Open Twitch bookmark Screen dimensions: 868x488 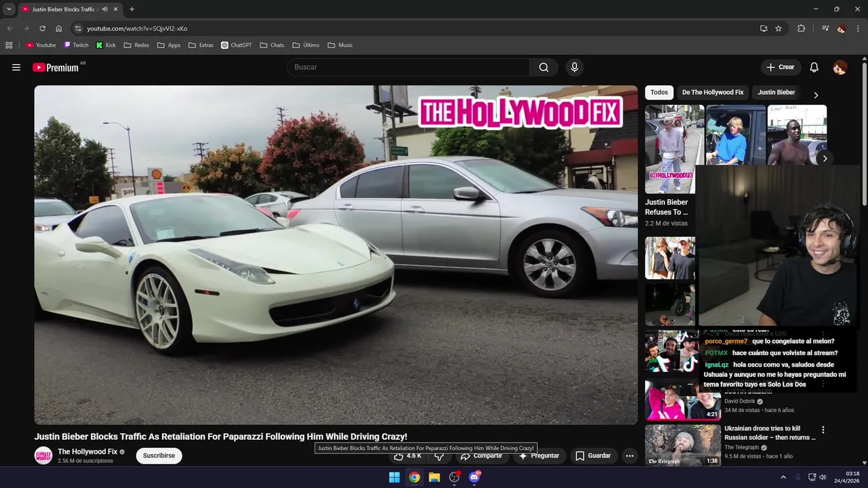[76, 45]
